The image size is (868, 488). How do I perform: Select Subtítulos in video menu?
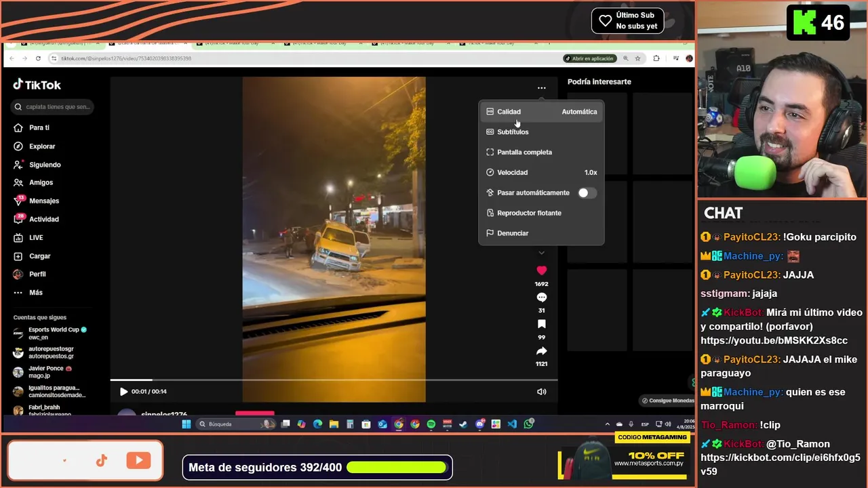coord(541,132)
